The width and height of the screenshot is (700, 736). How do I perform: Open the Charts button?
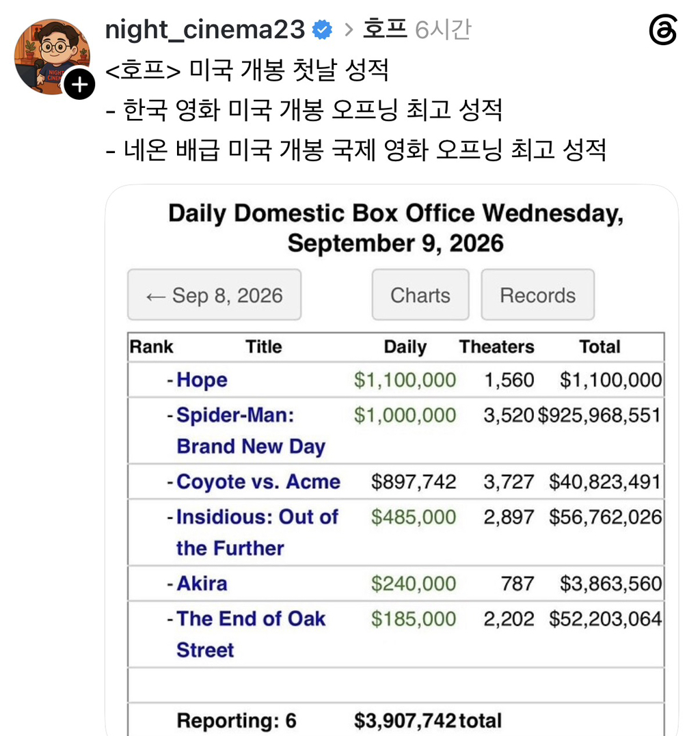(x=420, y=295)
